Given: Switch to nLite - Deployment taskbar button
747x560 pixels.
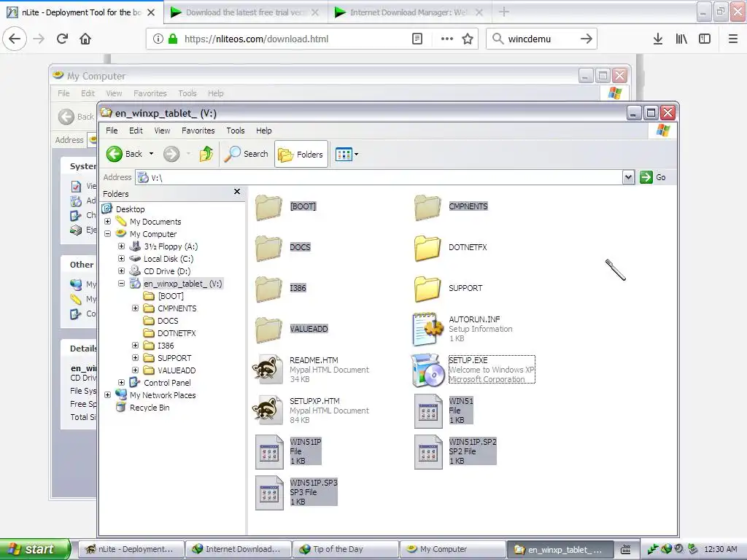Looking at the screenshot, I should tap(131, 549).
